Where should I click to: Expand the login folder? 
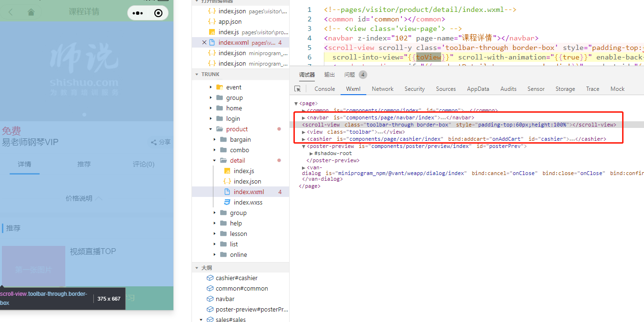pyautogui.click(x=211, y=118)
